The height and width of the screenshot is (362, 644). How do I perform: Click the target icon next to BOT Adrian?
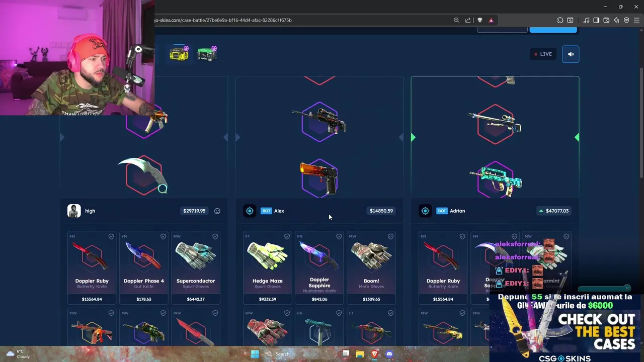pos(425,211)
